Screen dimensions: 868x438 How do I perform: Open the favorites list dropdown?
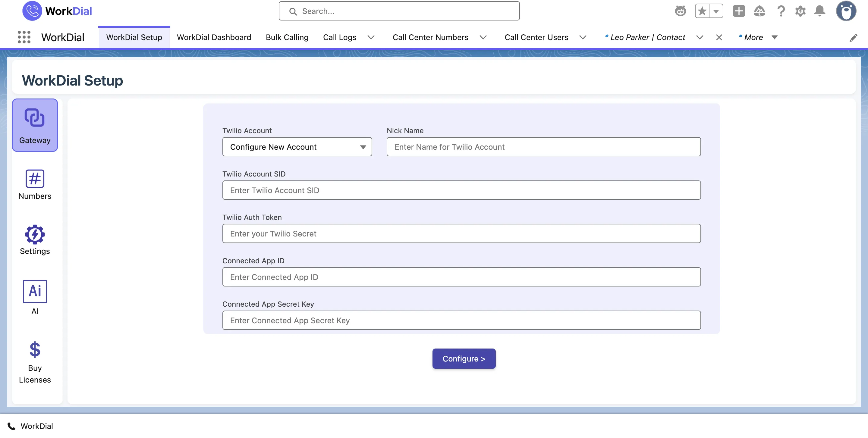click(x=716, y=11)
